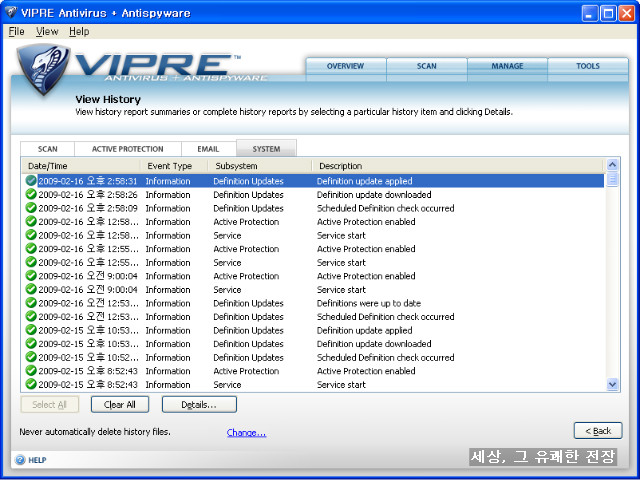Open the Help menu
The height and width of the screenshot is (480, 640).
pyautogui.click(x=79, y=31)
